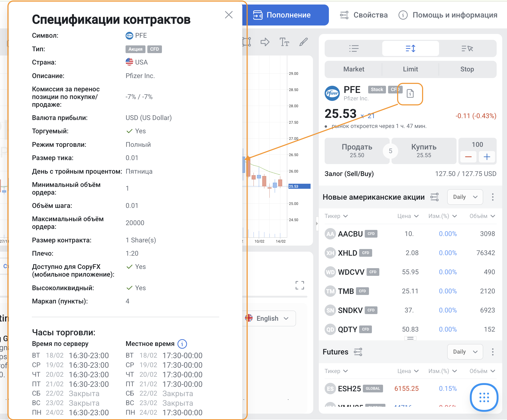Open Помощь и информация menu
507x420 pixels.
point(448,15)
